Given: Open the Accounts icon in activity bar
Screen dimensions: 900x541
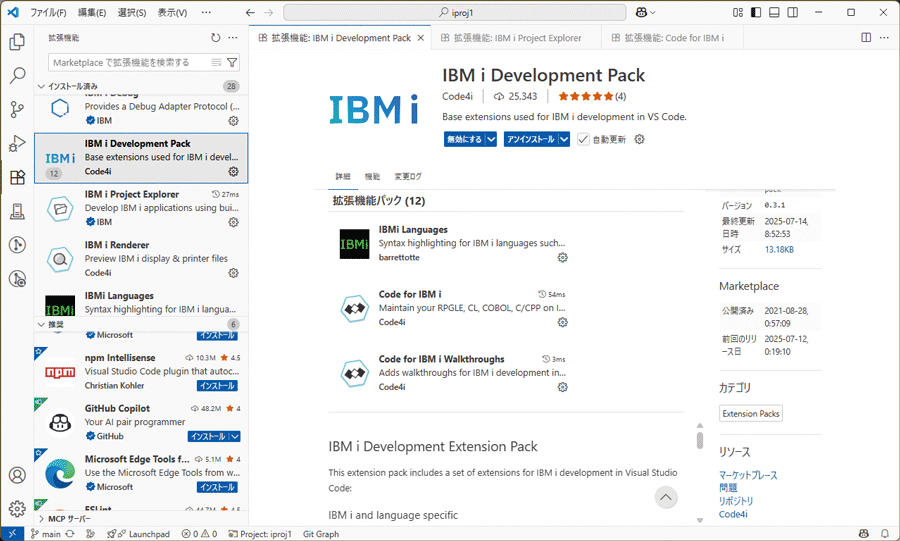Looking at the screenshot, I should [17, 476].
